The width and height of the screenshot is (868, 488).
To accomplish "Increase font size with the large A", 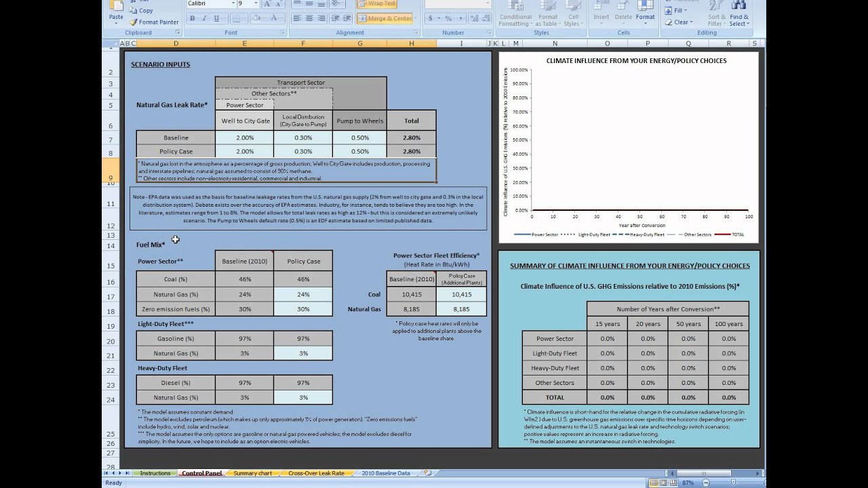I will pyautogui.click(x=267, y=3).
